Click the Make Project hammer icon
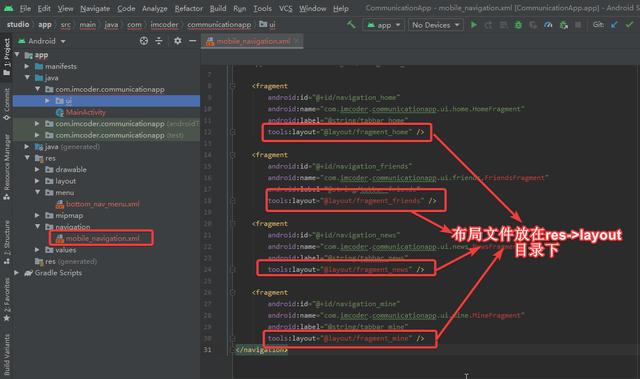The width and height of the screenshot is (640, 379). [x=351, y=25]
